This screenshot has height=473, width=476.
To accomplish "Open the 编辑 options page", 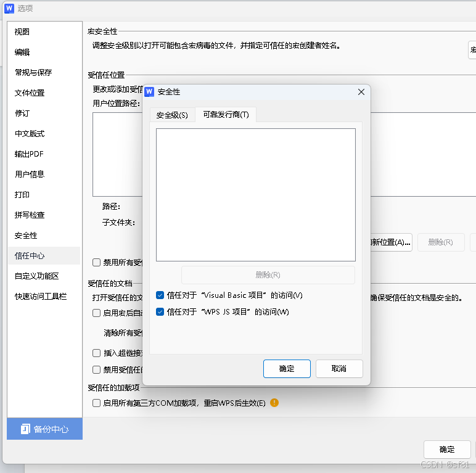I will [x=44, y=52].
